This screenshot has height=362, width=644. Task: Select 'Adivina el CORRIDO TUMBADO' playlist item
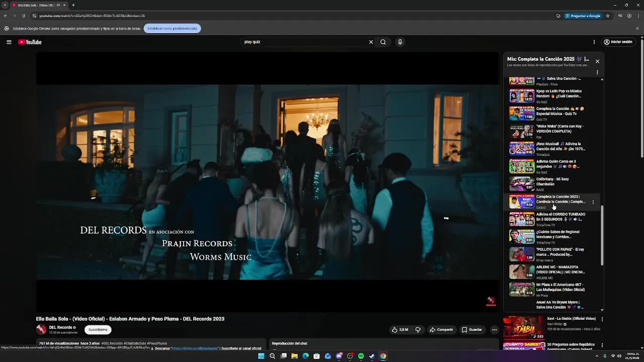pyautogui.click(x=553, y=219)
